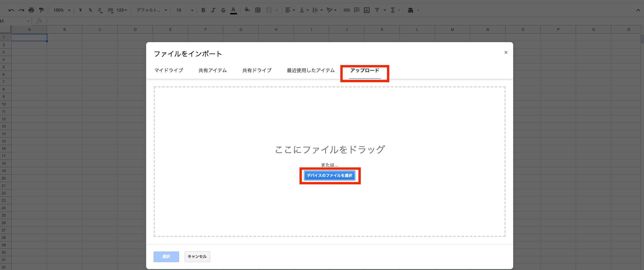644x270 pixels.
Task: Open the 123 number format dropdown
Action: (x=122, y=10)
